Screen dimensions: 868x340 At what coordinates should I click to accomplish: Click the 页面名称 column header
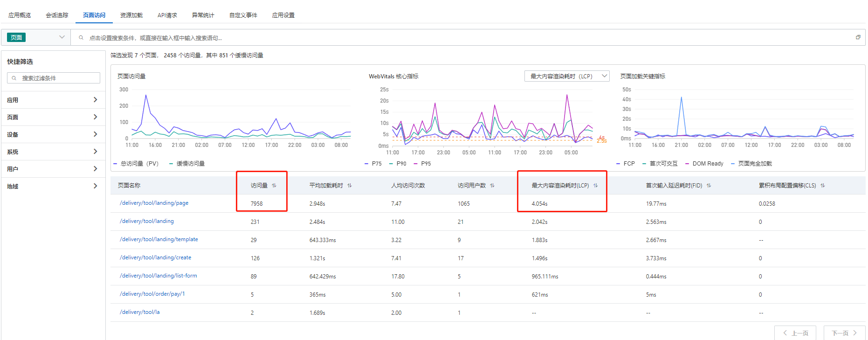pyautogui.click(x=129, y=186)
